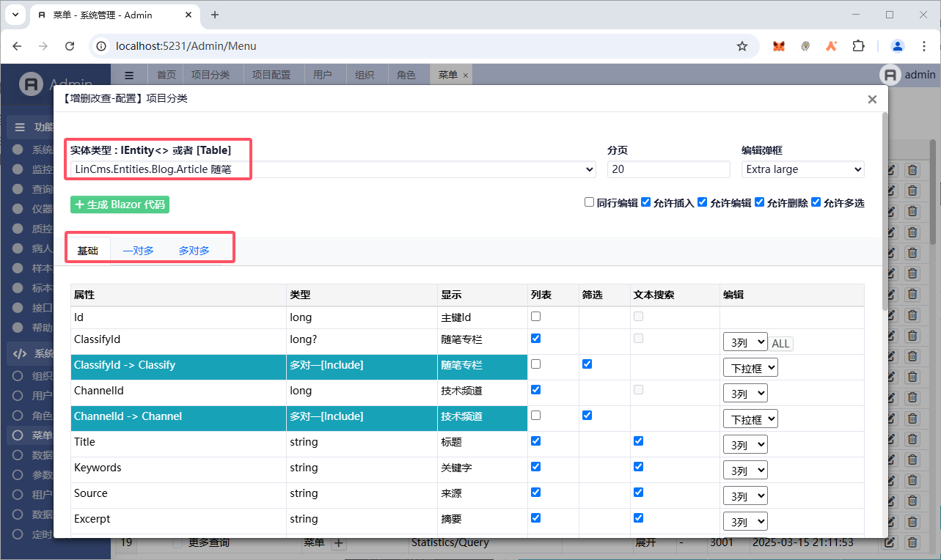This screenshot has height=560, width=941.
Task: Open the 下拉框 dropdown for ClassifyId -> Classify
Action: tap(750, 367)
